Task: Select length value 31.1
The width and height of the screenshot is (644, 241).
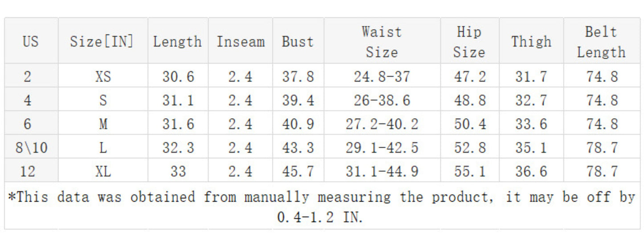Action: pyautogui.click(x=178, y=100)
